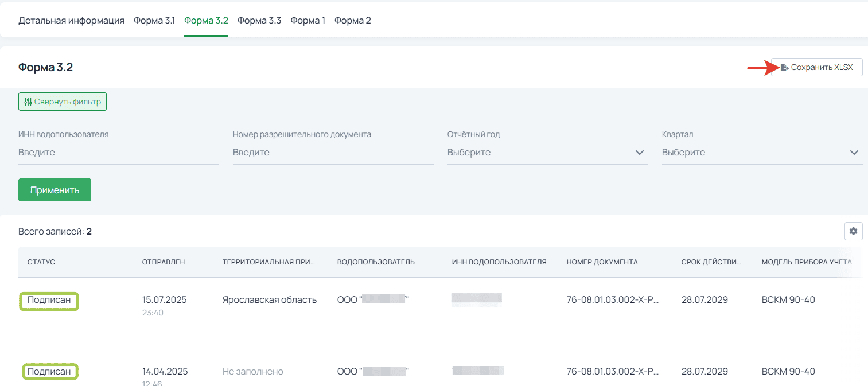Click the Сохранить XLSX export button
The width and height of the screenshot is (868, 386).
[x=816, y=68]
